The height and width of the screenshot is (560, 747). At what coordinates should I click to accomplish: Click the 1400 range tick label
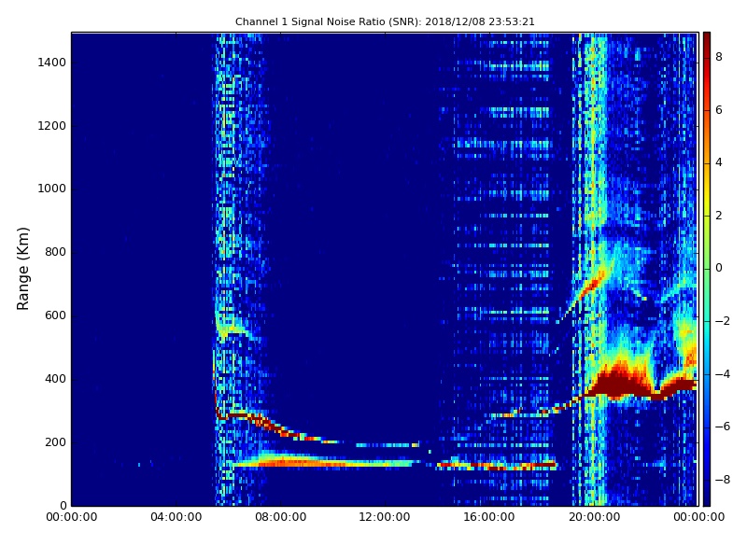coord(52,63)
